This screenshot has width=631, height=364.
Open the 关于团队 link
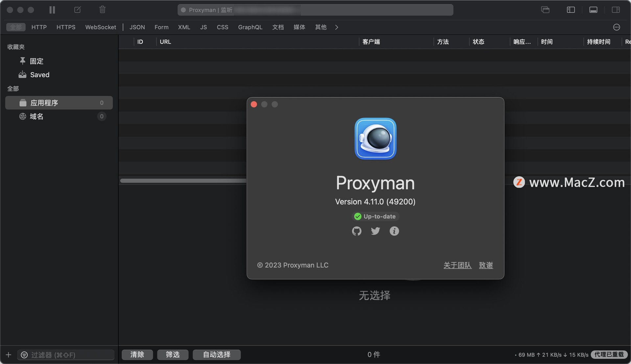pos(457,265)
